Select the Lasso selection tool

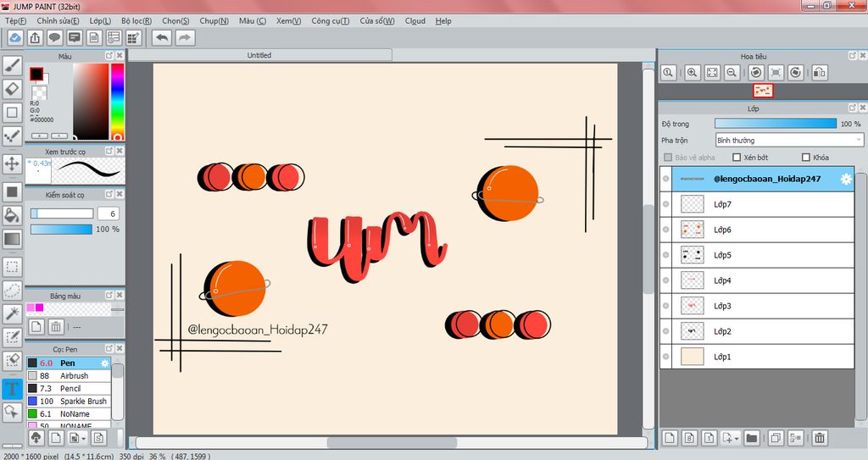12,290
